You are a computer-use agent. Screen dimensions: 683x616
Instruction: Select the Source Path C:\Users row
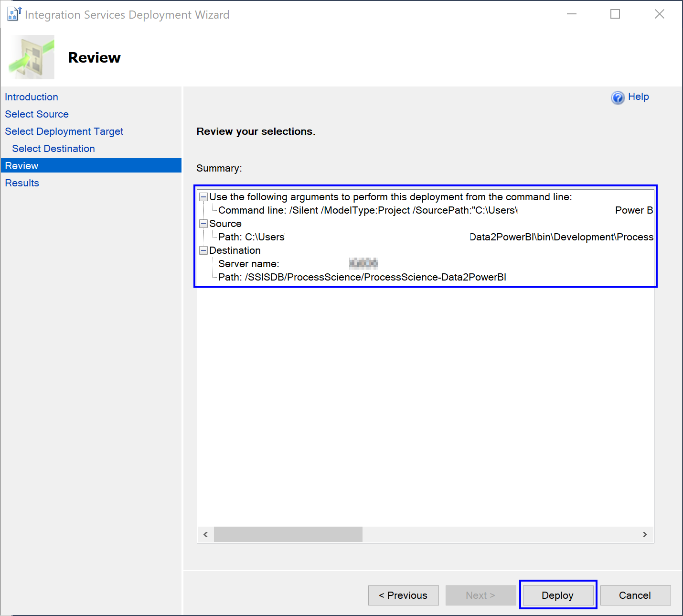tap(436, 237)
